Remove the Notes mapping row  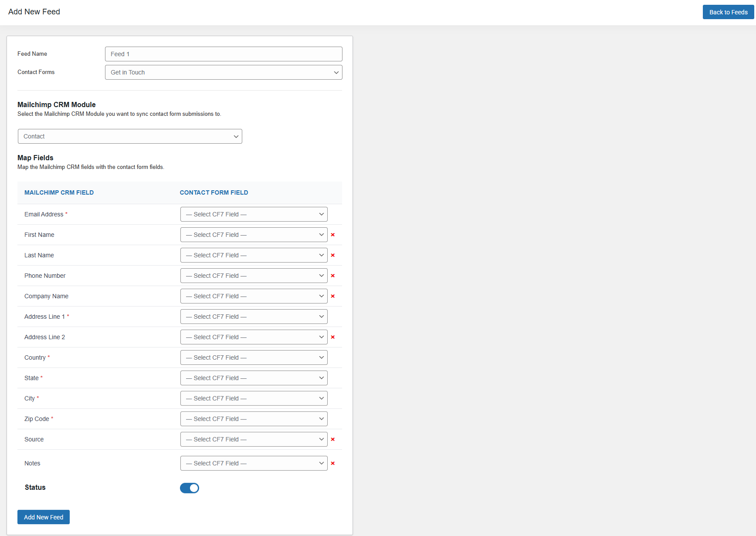(333, 463)
